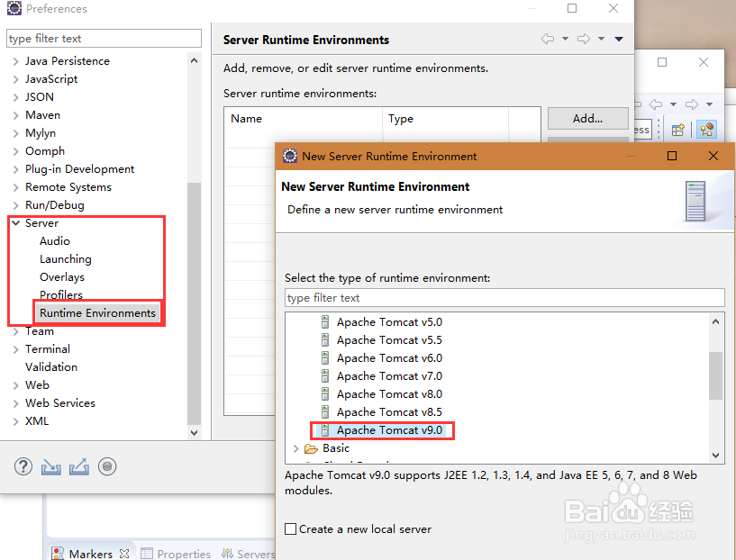Expand the Basic runtime category
The height and width of the screenshot is (560, 736).
click(x=295, y=449)
